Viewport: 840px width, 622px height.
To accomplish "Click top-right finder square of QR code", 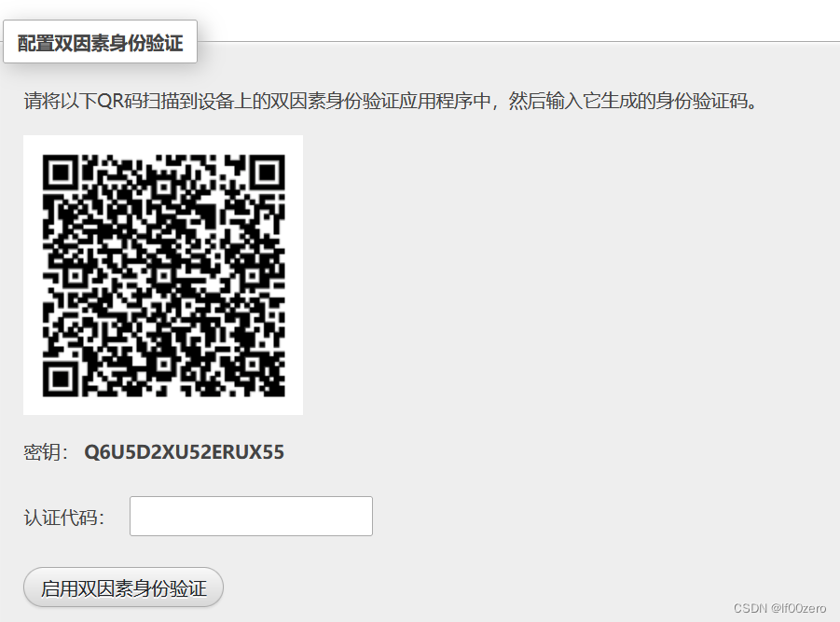I will click(267, 173).
